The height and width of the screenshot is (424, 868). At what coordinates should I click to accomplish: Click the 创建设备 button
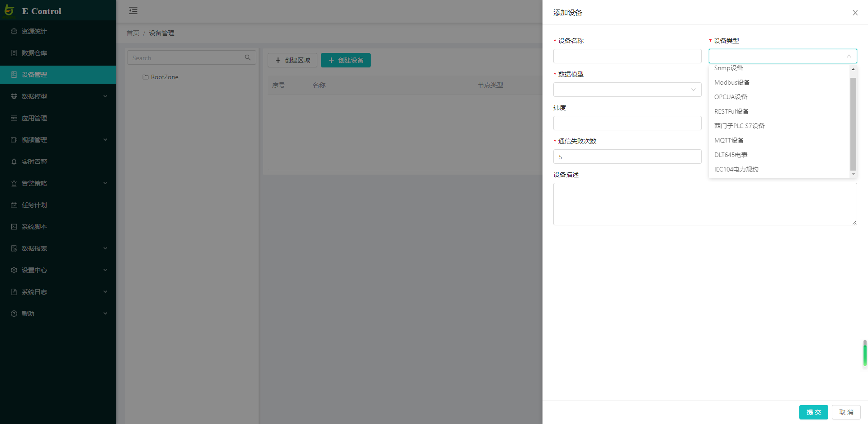[x=346, y=60]
